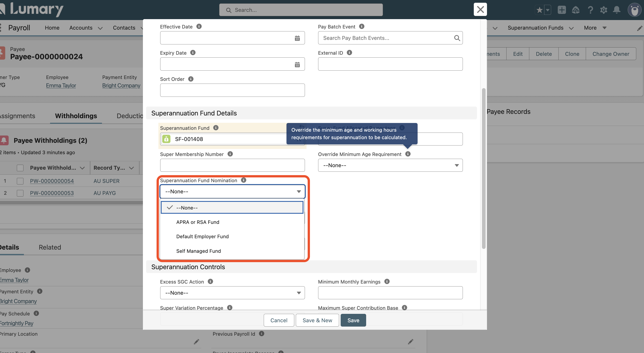The height and width of the screenshot is (353, 644).
Task: Click the user avatar icon in top right
Action: (634, 10)
